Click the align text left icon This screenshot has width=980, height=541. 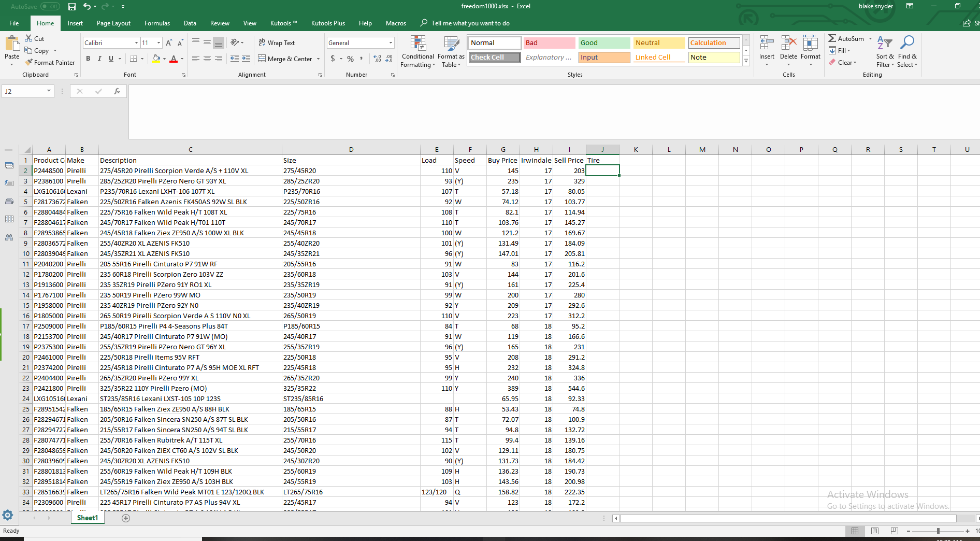pos(196,59)
